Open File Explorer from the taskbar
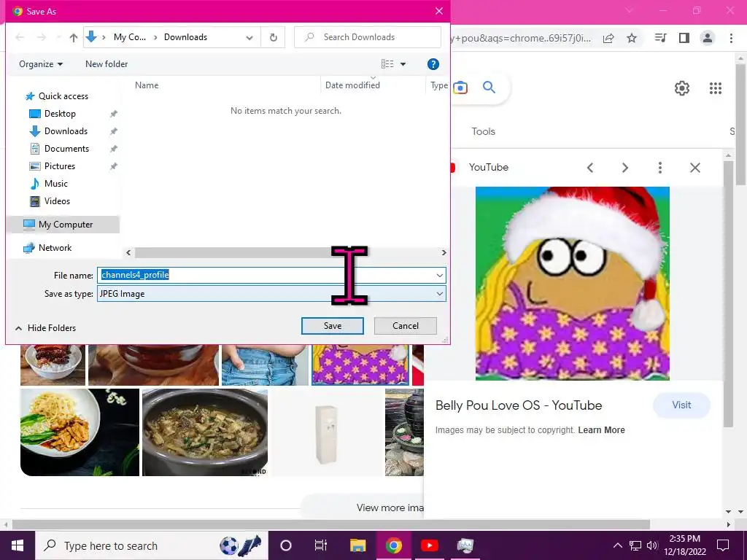747x560 pixels. 357,545
